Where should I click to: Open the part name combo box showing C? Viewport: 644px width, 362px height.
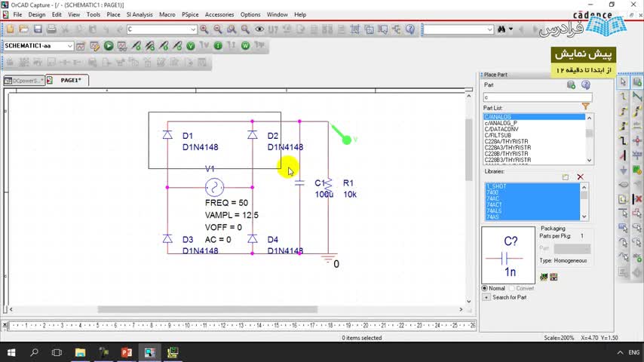193,29
